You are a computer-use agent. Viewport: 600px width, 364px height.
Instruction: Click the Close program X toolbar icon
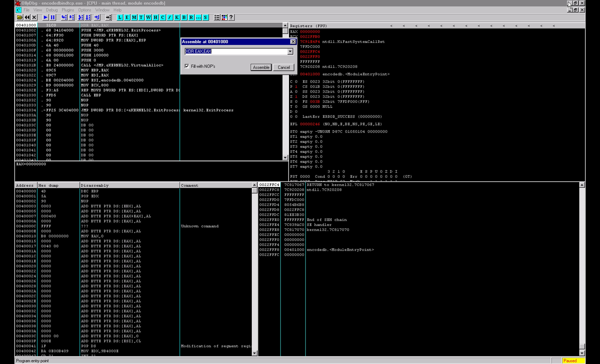34,17
